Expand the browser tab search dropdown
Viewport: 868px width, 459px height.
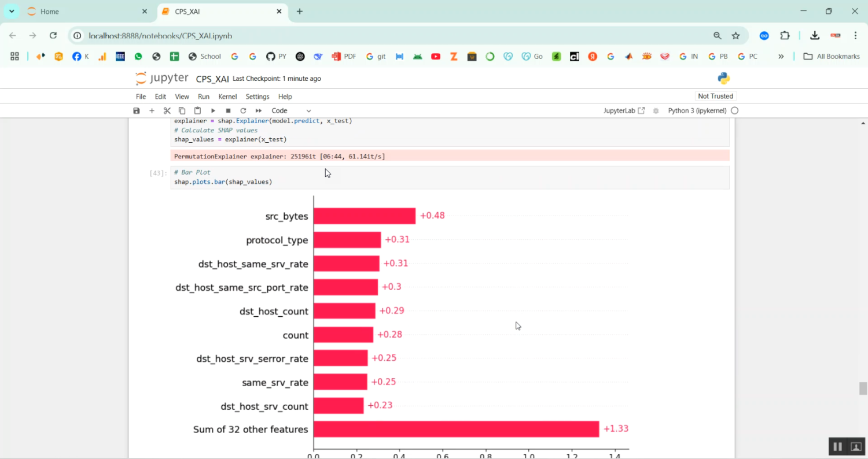pyautogui.click(x=12, y=12)
